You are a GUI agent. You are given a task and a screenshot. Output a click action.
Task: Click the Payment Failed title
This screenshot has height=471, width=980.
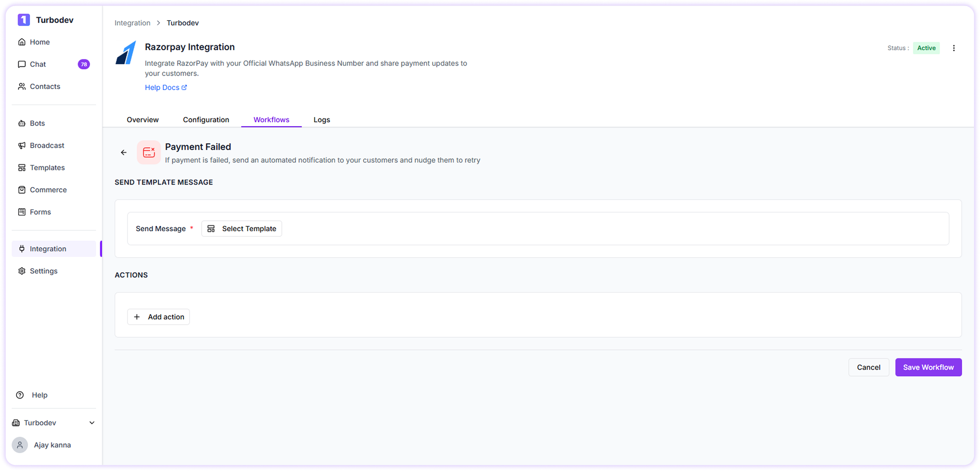(x=198, y=147)
